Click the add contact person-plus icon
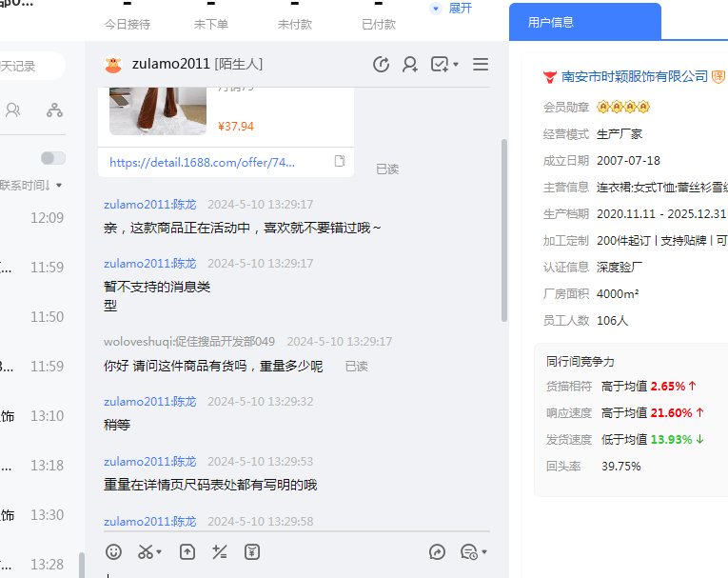This screenshot has height=578, width=728. (x=410, y=65)
